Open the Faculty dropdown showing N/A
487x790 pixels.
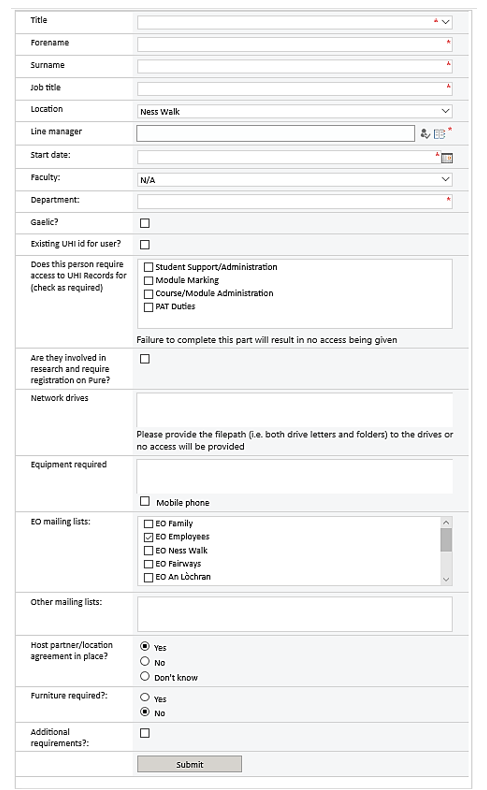(295, 179)
